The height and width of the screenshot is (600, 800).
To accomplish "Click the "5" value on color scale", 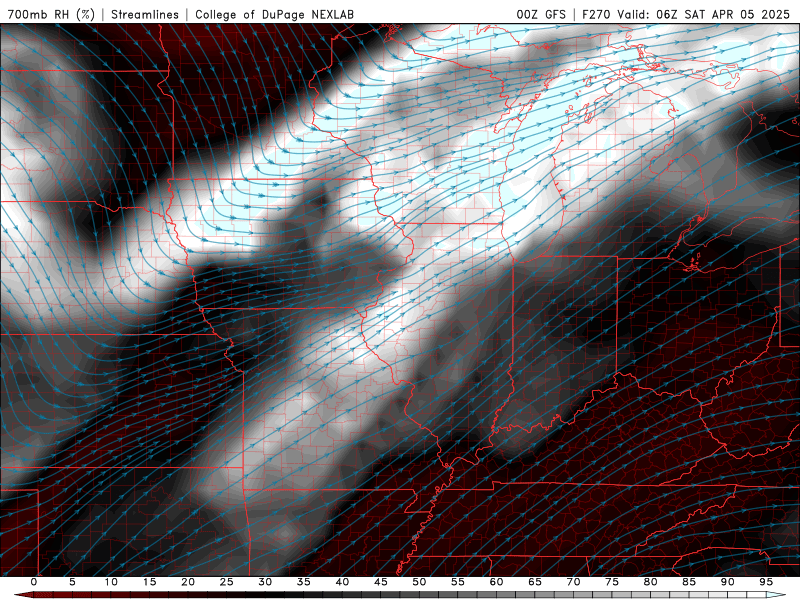I will tap(72, 582).
